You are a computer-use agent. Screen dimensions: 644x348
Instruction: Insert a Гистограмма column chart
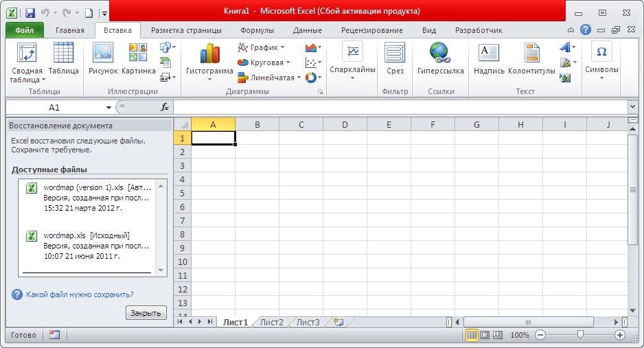pyautogui.click(x=209, y=62)
